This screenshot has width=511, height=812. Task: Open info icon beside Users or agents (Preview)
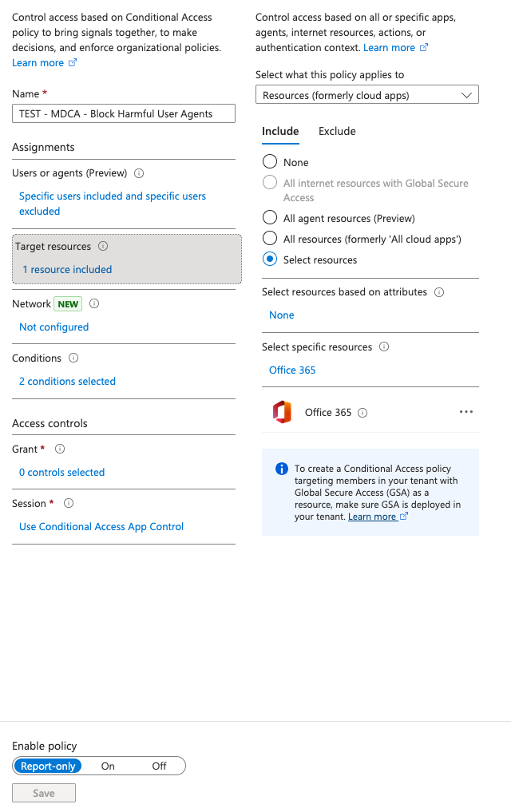pyautogui.click(x=139, y=173)
